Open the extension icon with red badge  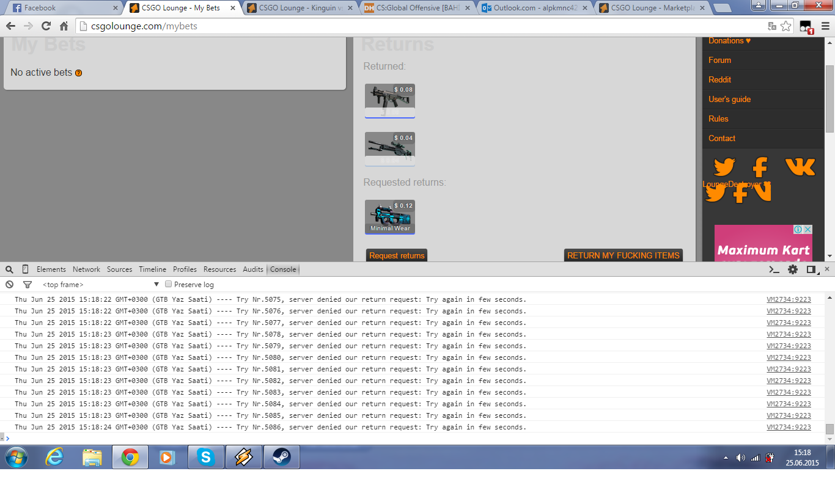(x=806, y=27)
